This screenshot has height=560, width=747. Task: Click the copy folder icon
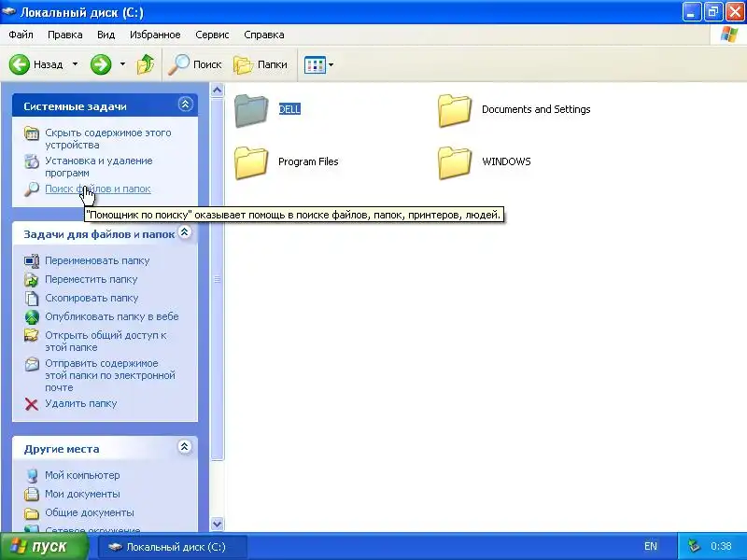pos(32,298)
